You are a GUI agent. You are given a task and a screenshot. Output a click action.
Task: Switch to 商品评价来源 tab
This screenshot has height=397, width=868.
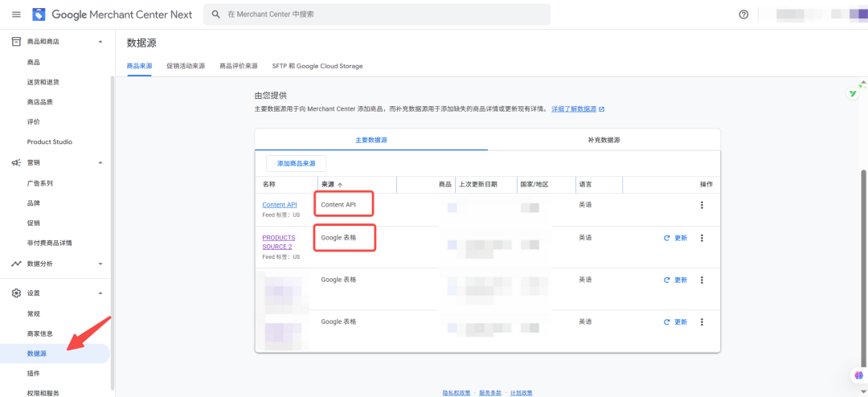tap(239, 66)
